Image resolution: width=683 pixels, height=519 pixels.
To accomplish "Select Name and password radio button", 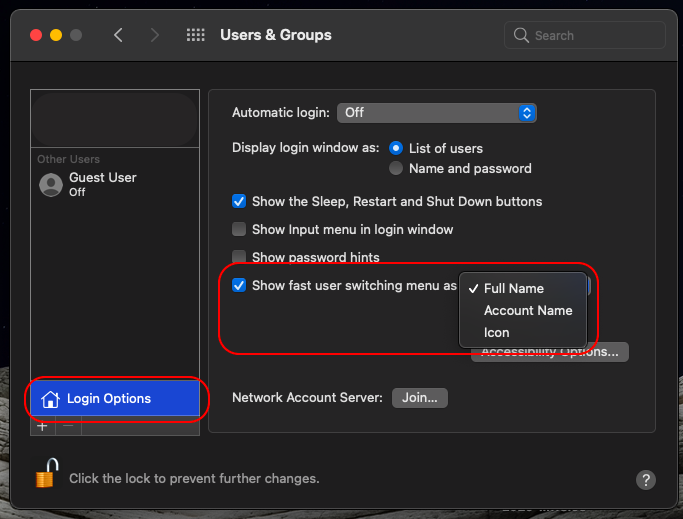I will tap(396, 168).
